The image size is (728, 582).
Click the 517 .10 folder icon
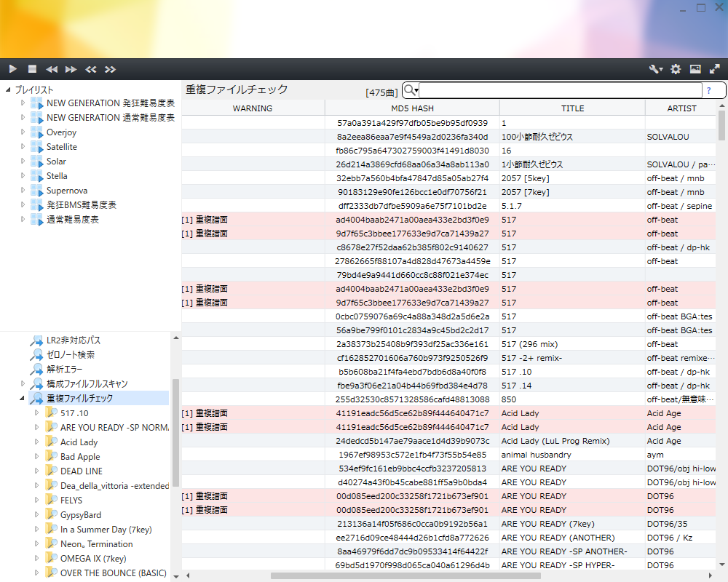pos(51,413)
